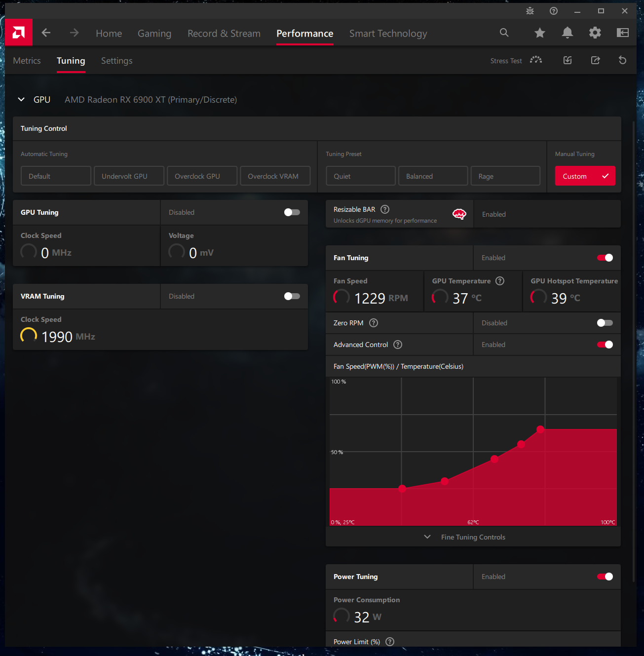Click the export tuning profile icon
Screen dimensions: 644x656
point(596,60)
